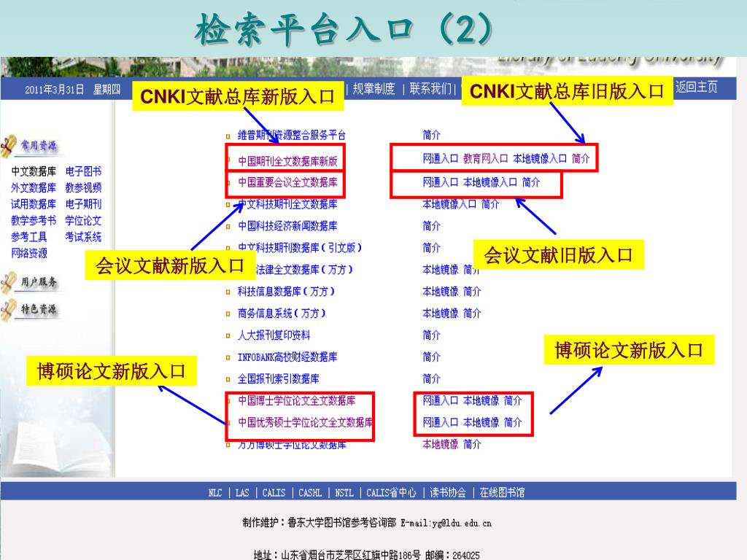The width and height of the screenshot is (747, 560).
Task: Click 本地镜像 for 科技信息数据库(万方)
Action: point(441,292)
